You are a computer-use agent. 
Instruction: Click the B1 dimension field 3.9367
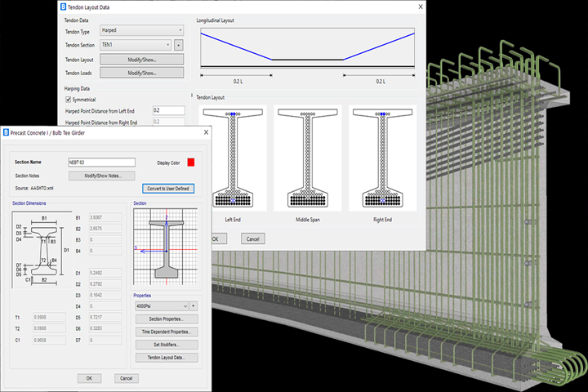tap(105, 217)
